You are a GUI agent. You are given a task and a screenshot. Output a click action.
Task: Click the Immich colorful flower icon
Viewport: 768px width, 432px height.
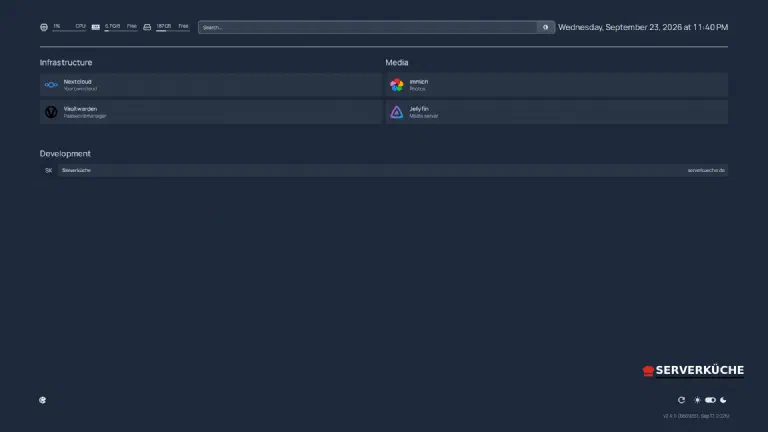click(x=397, y=85)
